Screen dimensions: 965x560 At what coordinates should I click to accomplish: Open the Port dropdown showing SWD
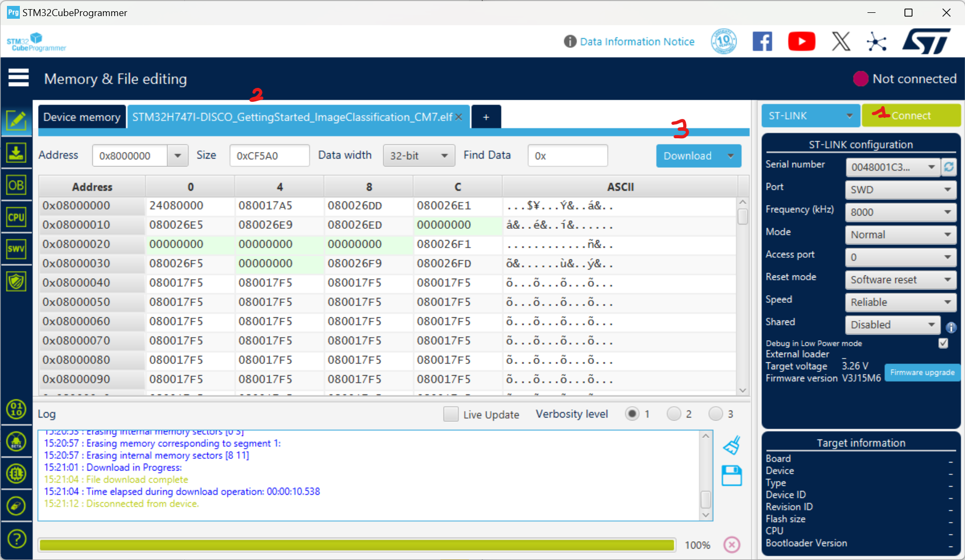click(900, 189)
